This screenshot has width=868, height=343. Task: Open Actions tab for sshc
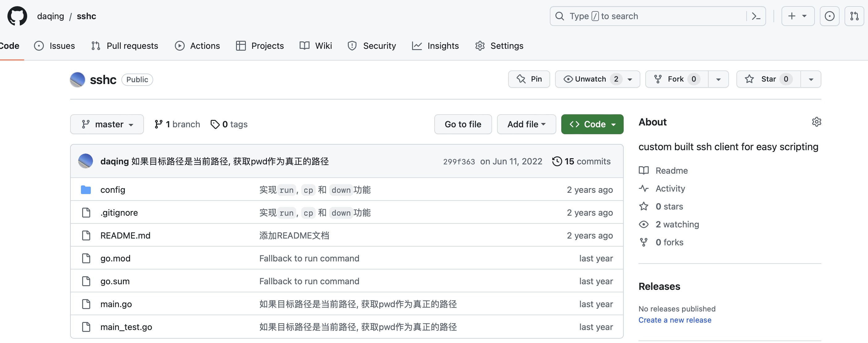[205, 45]
